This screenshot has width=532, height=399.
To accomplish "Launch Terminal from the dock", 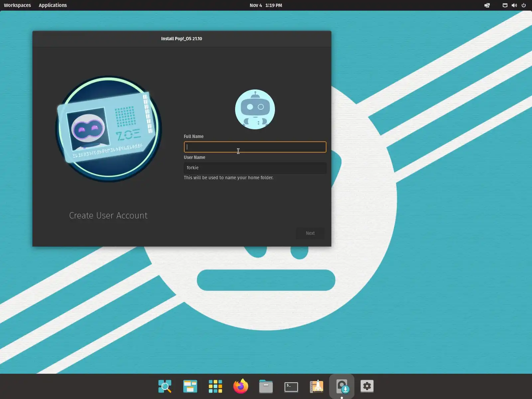I will point(291,387).
